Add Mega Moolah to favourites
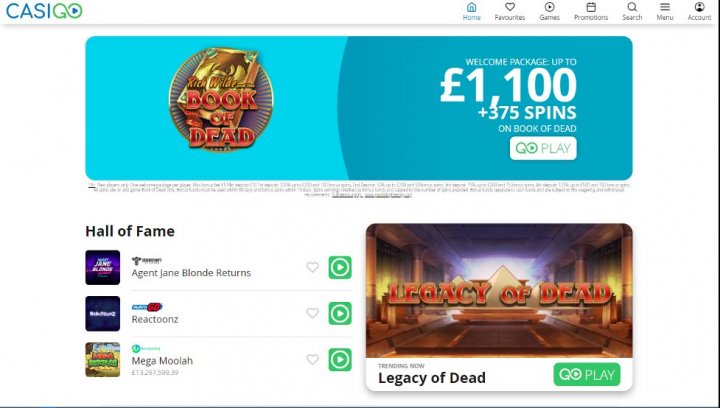 312,359
